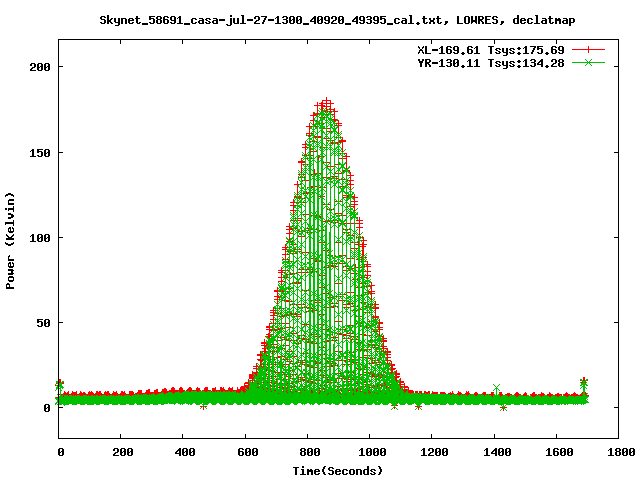
Task: Select the legend entry XL-169.61 Tsys:175.69
Action: [491, 50]
